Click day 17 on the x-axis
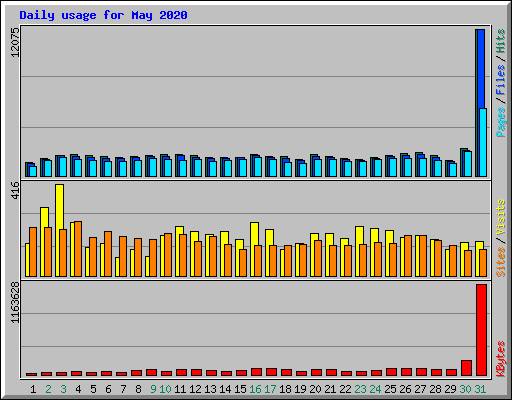512x400 pixels. click(x=270, y=389)
